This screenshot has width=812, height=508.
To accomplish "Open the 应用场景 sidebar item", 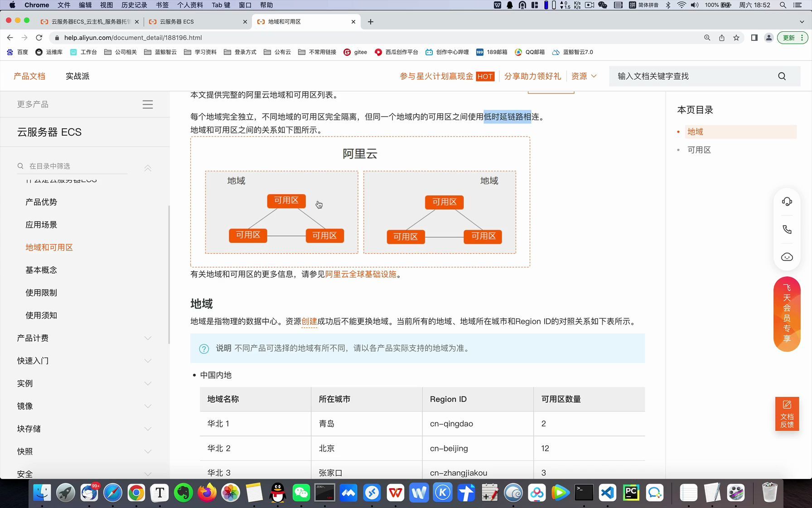I will click(x=41, y=225).
